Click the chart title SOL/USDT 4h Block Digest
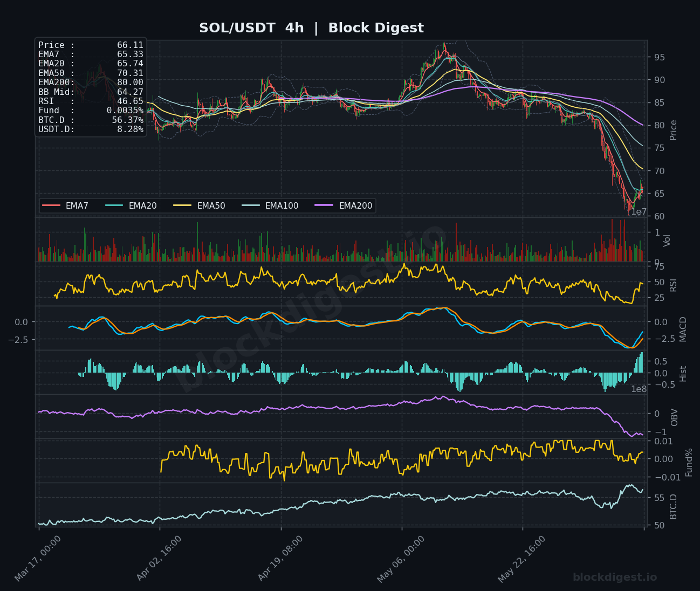This screenshot has width=700, height=591. tap(311, 28)
